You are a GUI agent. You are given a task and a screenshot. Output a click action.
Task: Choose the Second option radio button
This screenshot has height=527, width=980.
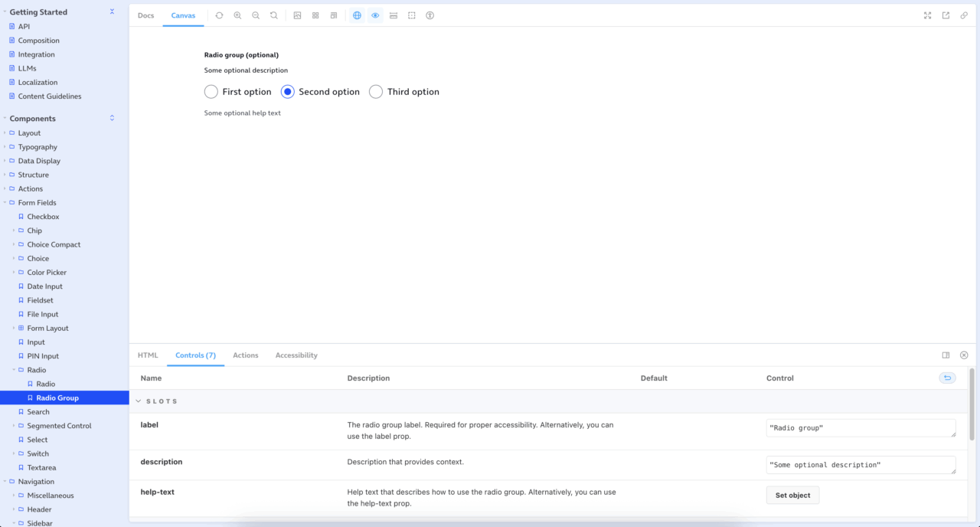coord(288,92)
